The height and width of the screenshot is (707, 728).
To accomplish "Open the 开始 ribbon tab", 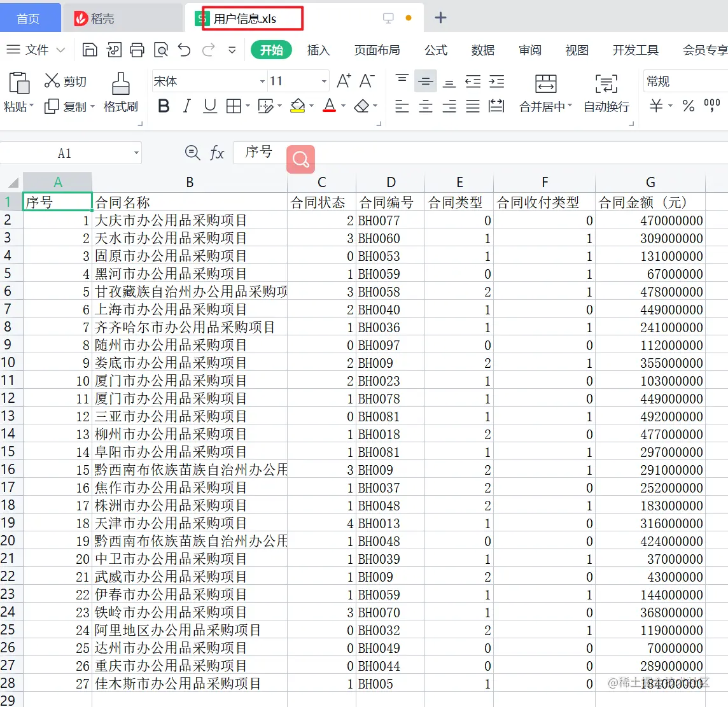I will pos(271,50).
